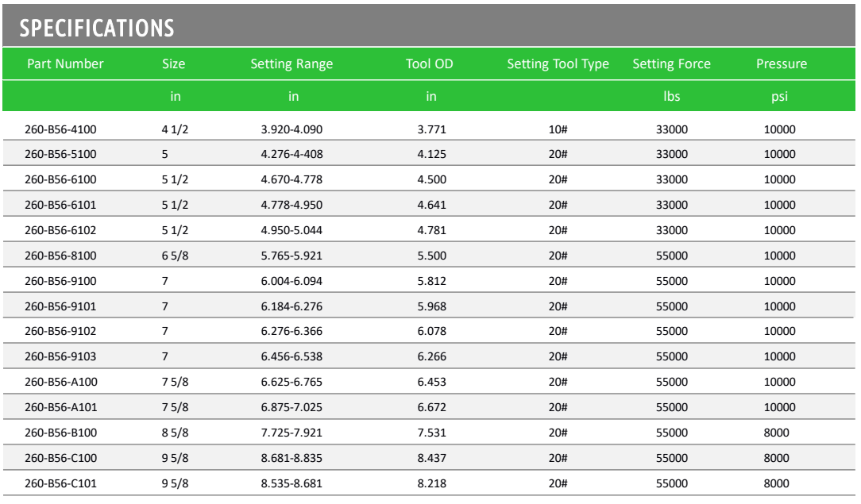861x504 pixels.
Task: Select part number 260-B56-A101
Action: tap(61, 407)
